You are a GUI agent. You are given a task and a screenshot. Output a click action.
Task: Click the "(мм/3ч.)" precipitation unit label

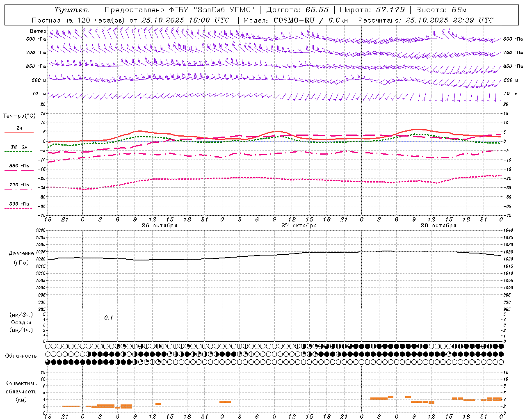21,315
